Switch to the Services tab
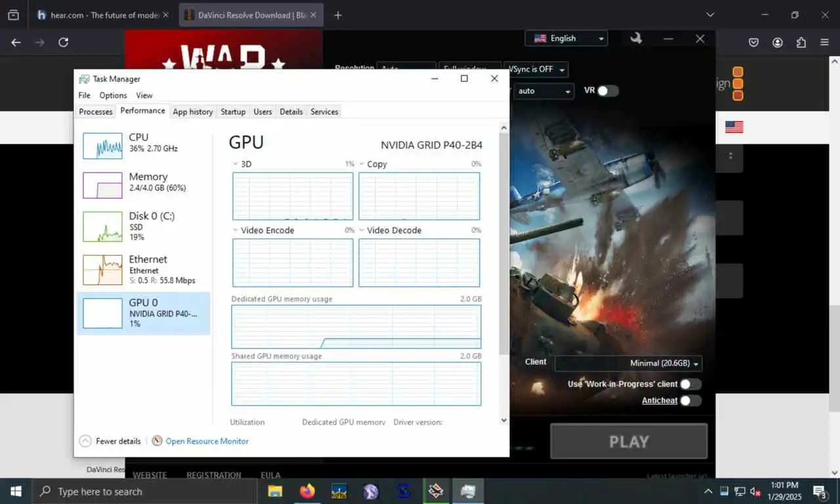 click(324, 112)
